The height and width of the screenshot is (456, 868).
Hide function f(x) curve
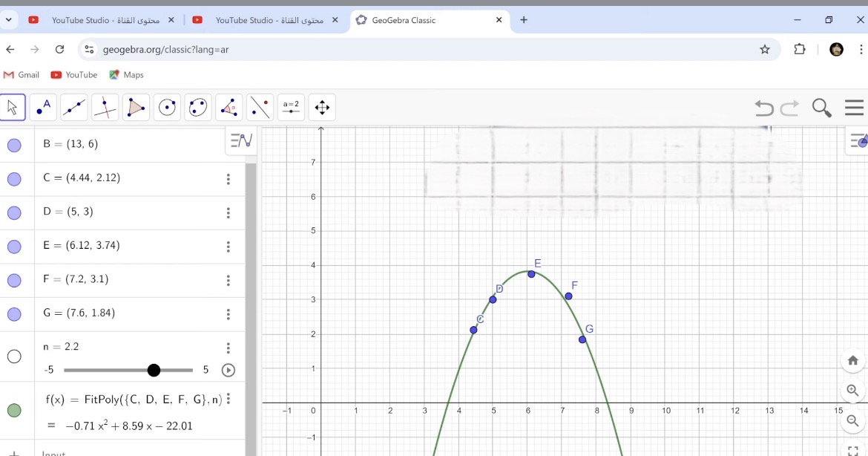point(14,410)
